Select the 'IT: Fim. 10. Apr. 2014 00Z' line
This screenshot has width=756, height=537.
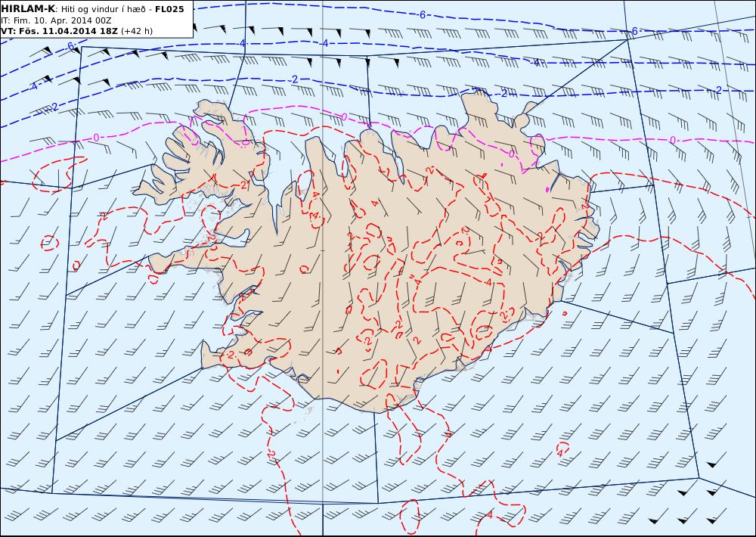click(56, 20)
